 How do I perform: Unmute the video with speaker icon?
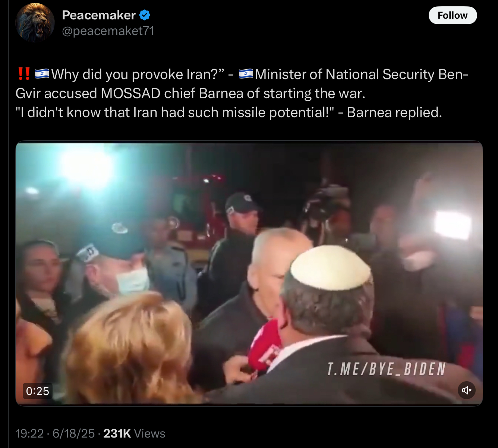(x=467, y=390)
